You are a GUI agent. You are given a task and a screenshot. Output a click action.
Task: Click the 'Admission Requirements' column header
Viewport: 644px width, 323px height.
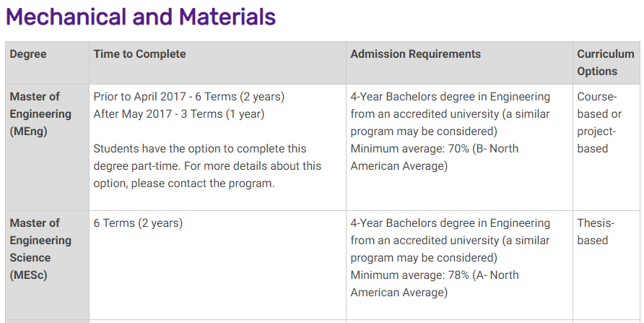pyautogui.click(x=415, y=54)
